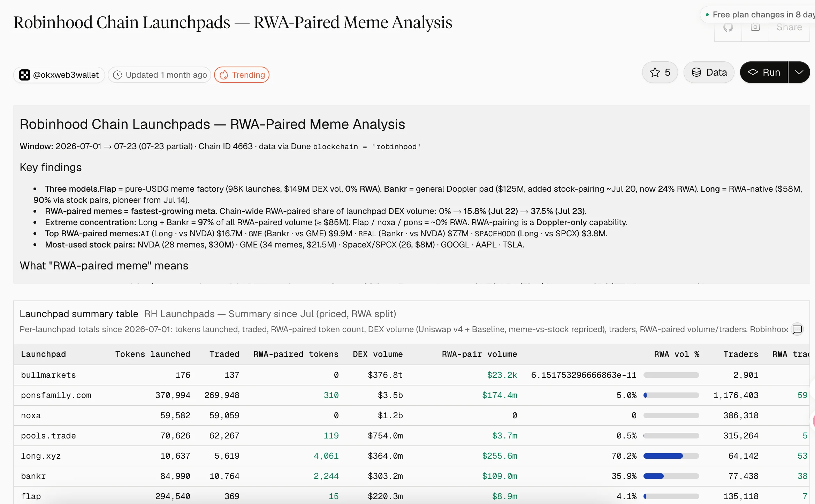Select the bankr row name
This screenshot has width=815, height=504.
[x=33, y=476]
